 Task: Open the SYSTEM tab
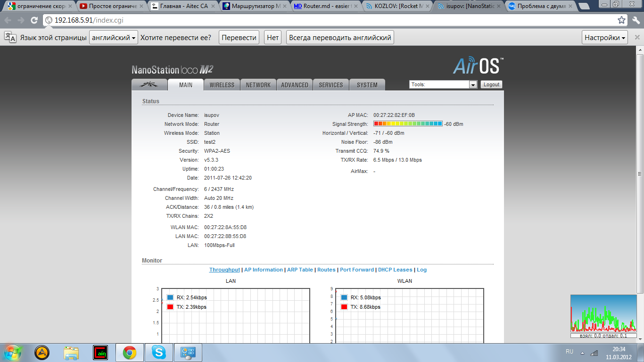(367, 85)
